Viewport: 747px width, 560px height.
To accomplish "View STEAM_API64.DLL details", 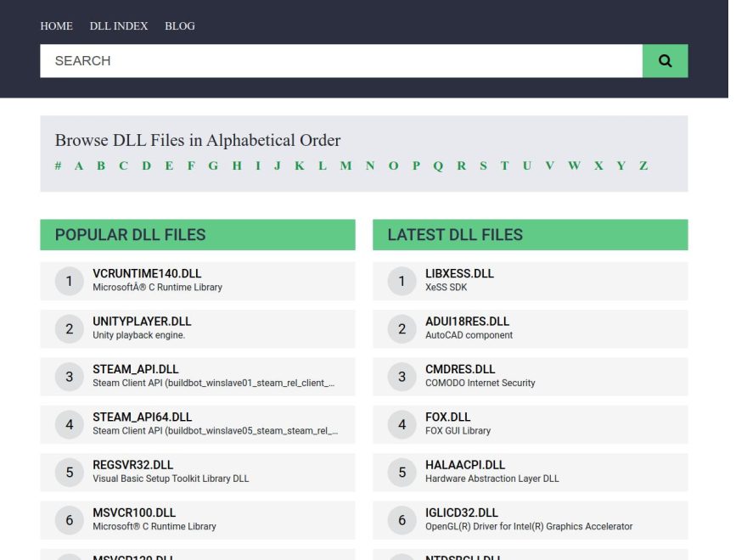I will coord(142,417).
